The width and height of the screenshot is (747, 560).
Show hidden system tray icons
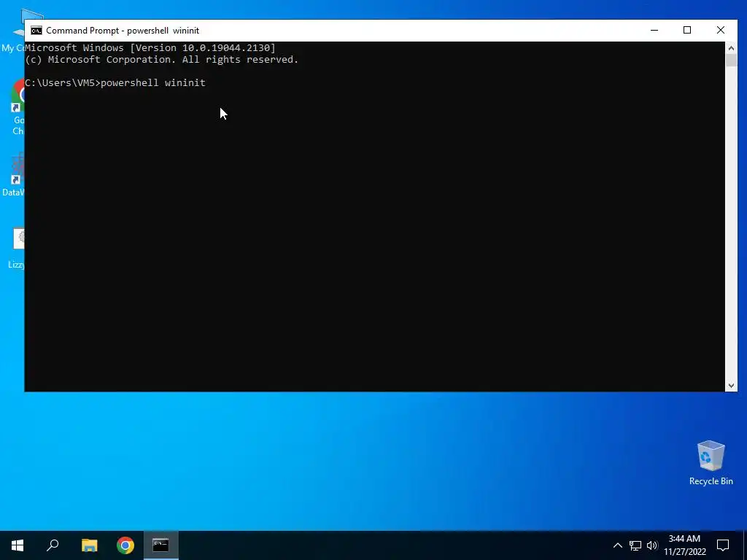pos(617,545)
